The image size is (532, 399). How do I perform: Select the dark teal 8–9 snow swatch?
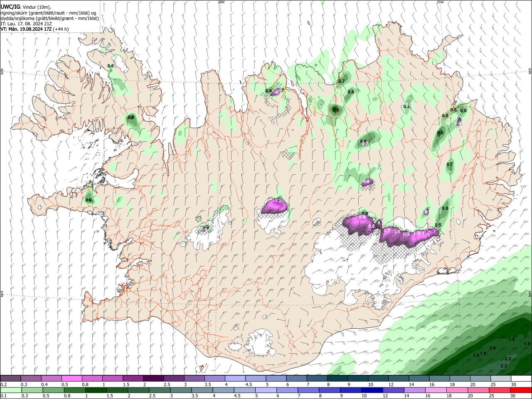(x=337, y=379)
